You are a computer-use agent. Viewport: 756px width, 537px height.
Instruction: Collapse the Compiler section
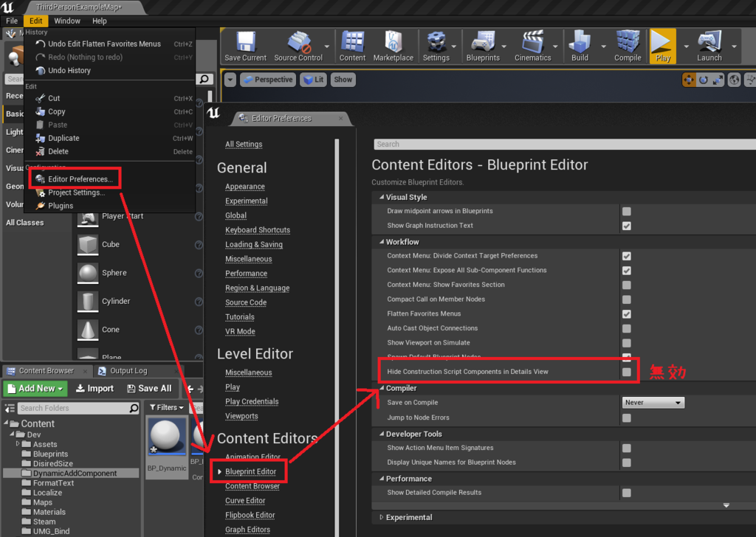(x=382, y=388)
